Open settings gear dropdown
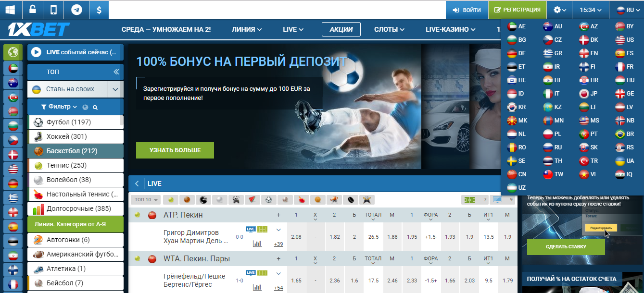 (560, 10)
